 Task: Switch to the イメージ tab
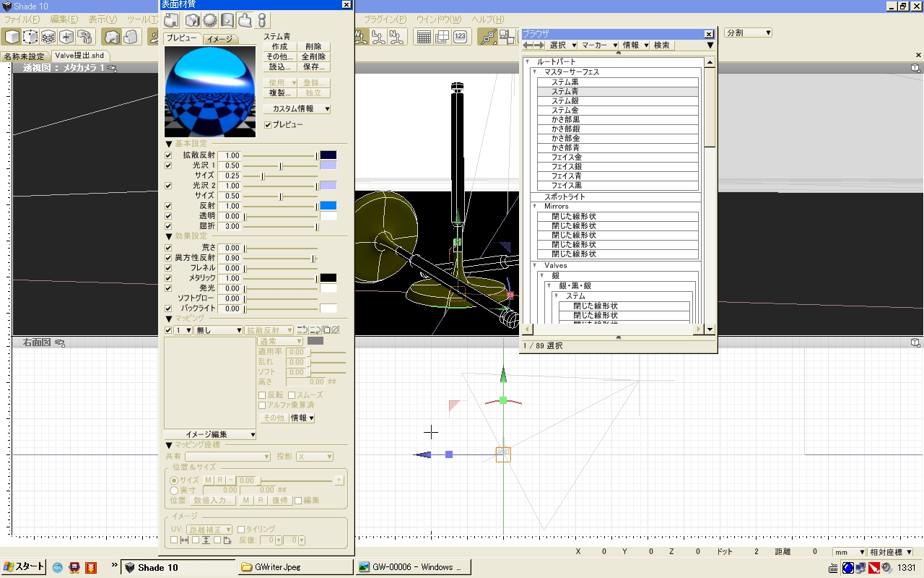pyautogui.click(x=219, y=39)
